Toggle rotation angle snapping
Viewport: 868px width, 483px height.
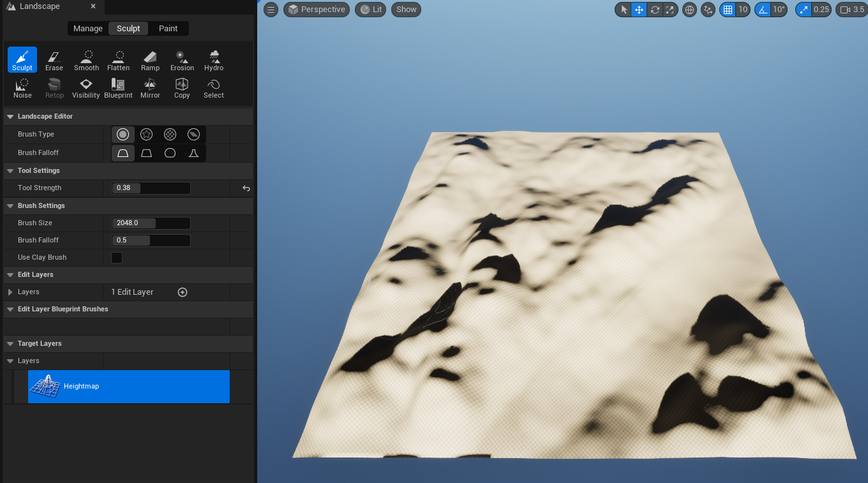762,10
